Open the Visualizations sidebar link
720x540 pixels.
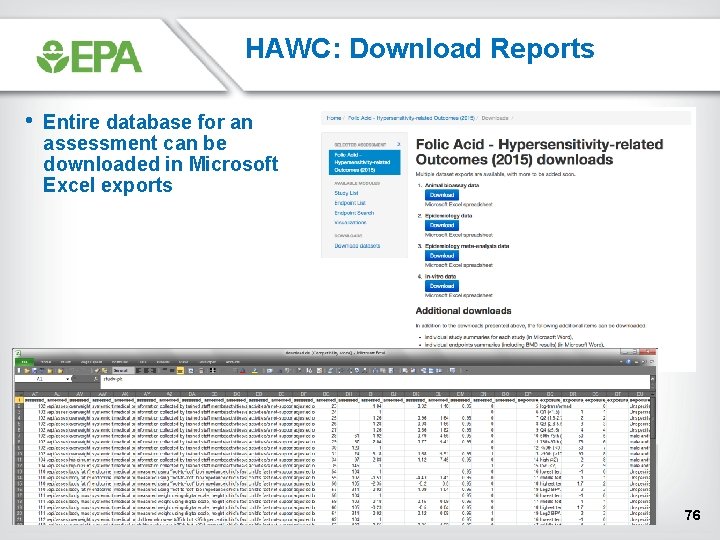coord(350,222)
